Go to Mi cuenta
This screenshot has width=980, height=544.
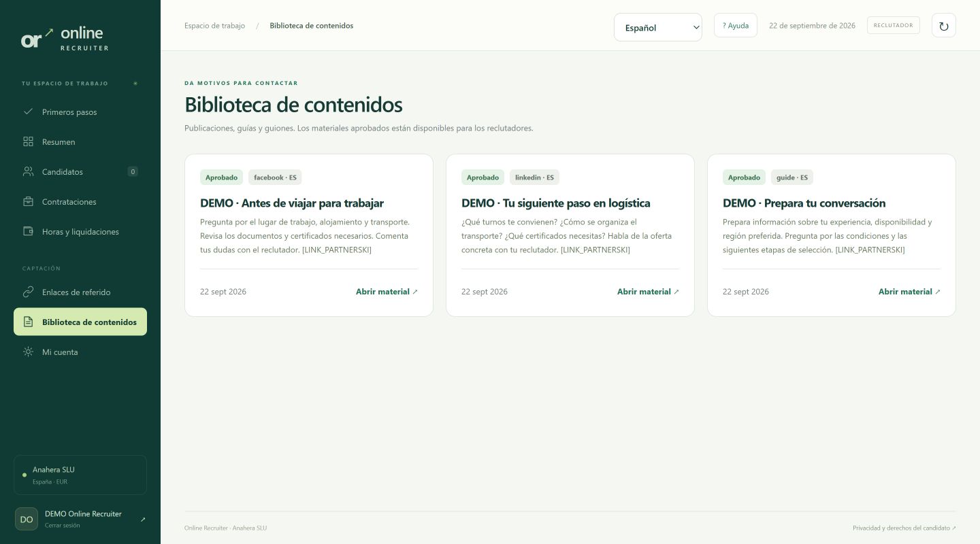coord(80,352)
